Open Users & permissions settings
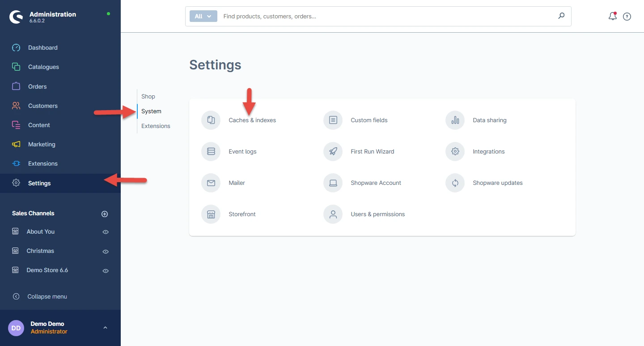The width and height of the screenshot is (644, 346). pyautogui.click(x=377, y=214)
